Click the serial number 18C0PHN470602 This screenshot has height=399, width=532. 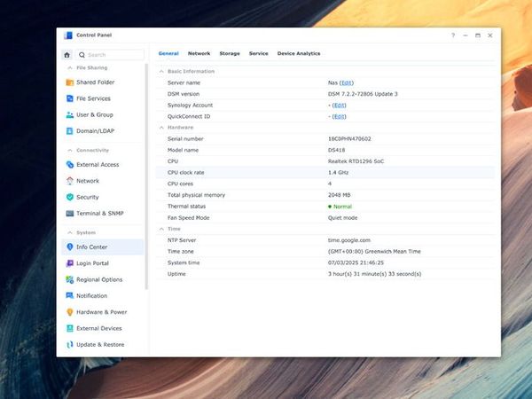[349, 139]
